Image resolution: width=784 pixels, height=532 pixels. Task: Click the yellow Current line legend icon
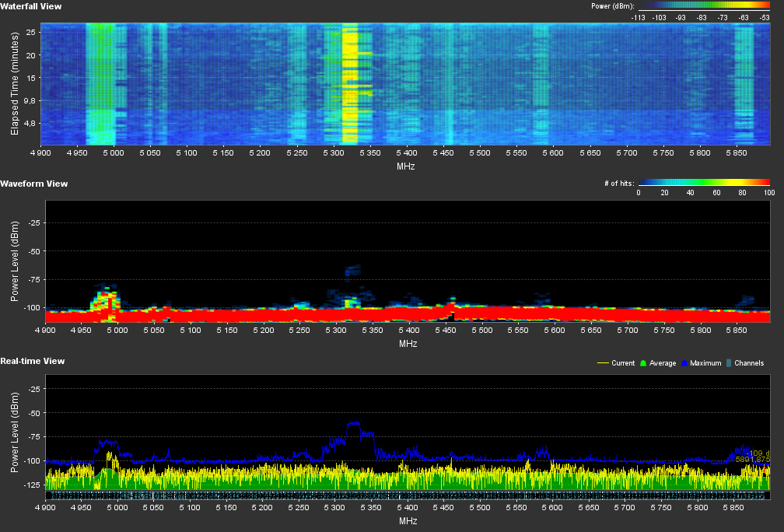[601, 363]
